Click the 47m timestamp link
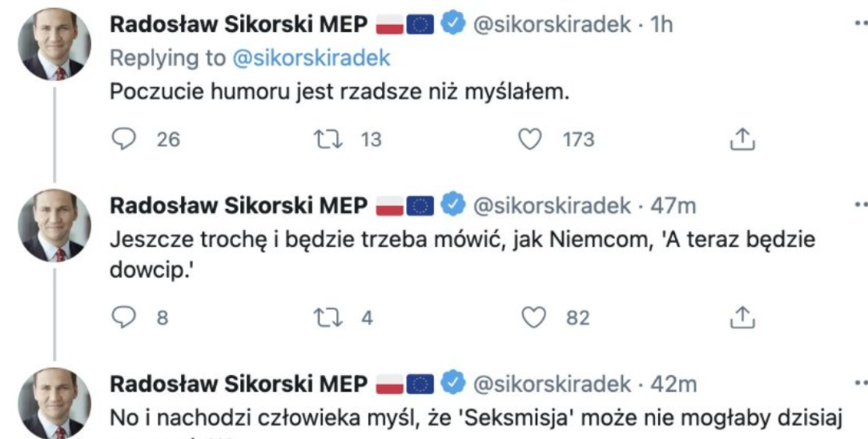 point(673,205)
